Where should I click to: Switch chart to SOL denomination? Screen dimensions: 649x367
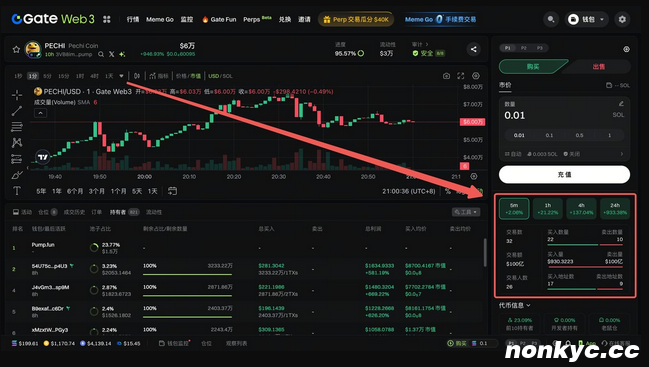tap(228, 76)
